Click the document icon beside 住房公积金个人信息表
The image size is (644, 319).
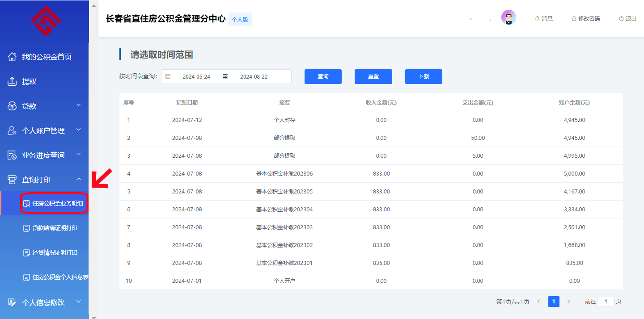26,277
